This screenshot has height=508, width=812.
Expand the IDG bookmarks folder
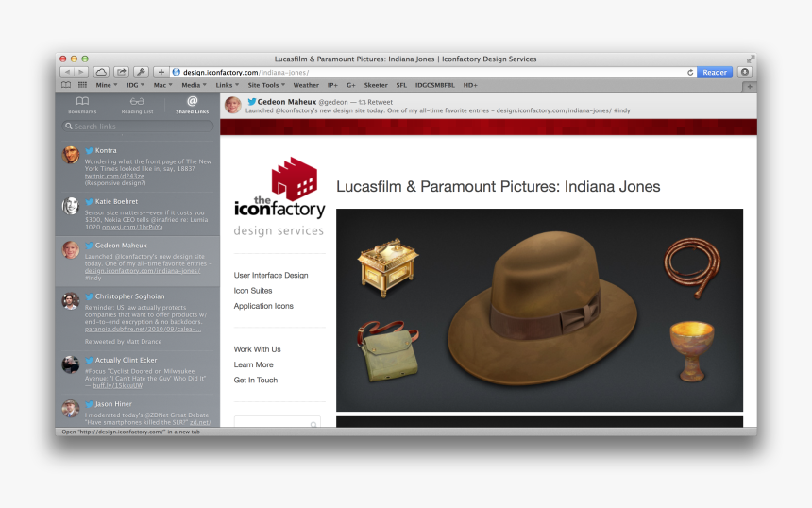(136, 85)
